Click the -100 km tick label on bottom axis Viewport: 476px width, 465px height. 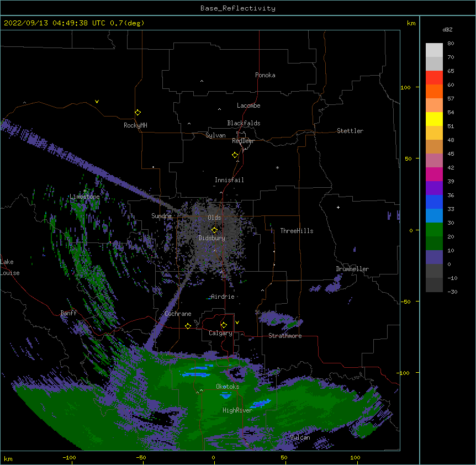(x=69, y=457)
